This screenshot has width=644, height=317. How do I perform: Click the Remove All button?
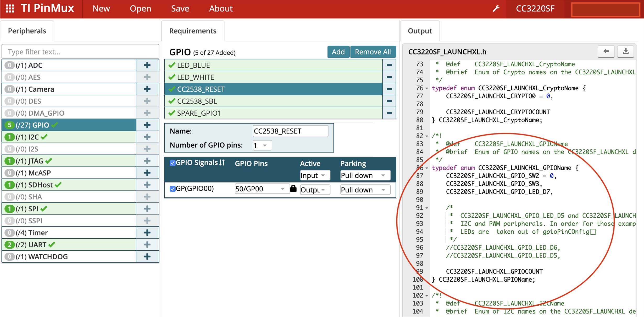click(x=373, y=52)
